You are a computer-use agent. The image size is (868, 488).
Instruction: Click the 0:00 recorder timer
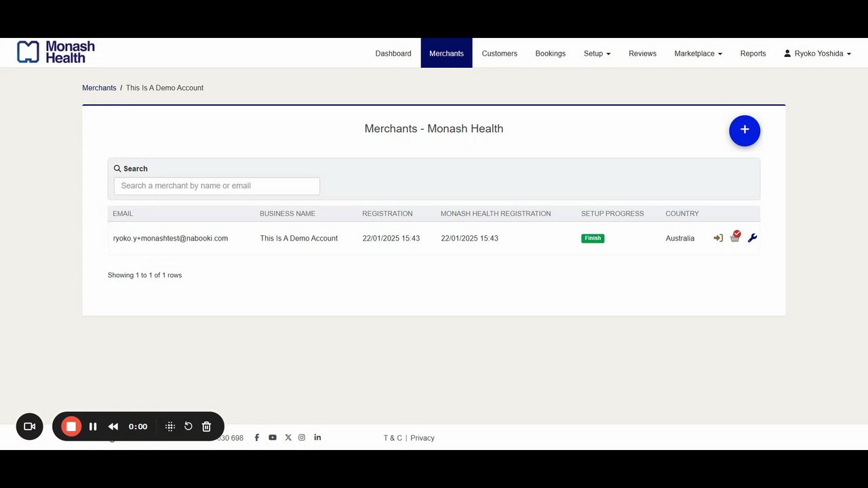pos(138,426)
